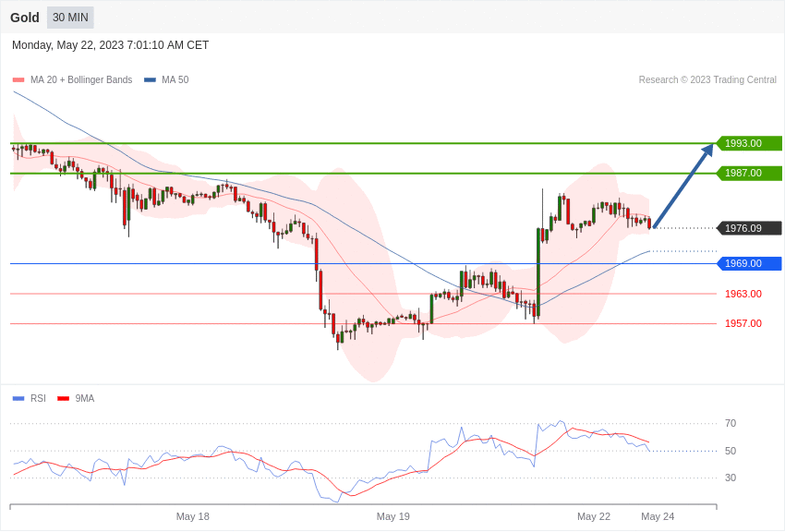Click the May 22 date axis label

(x=594, y=516)
